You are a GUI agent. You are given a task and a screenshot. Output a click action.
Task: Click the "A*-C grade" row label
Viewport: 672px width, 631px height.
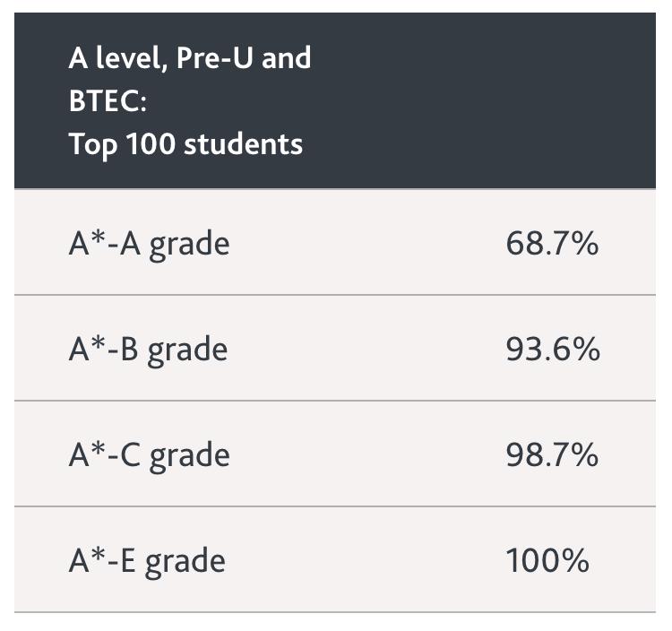point(149,454)
